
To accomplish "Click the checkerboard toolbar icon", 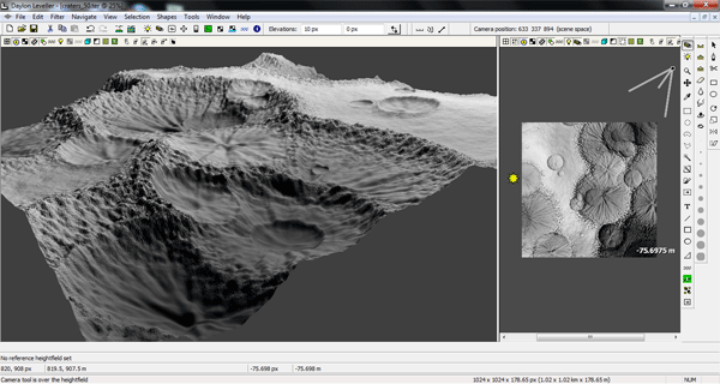I will (x=220, y=29).
